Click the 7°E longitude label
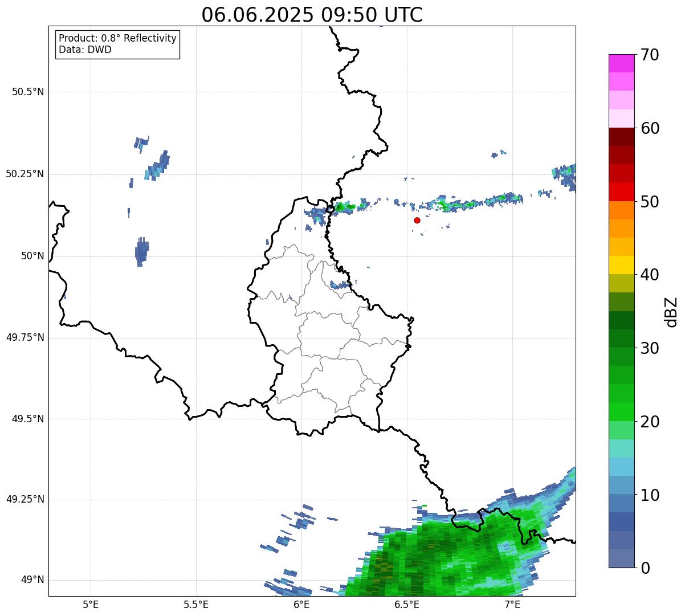The height and width of the screenshot is (616, 685). tap(512, 605)
